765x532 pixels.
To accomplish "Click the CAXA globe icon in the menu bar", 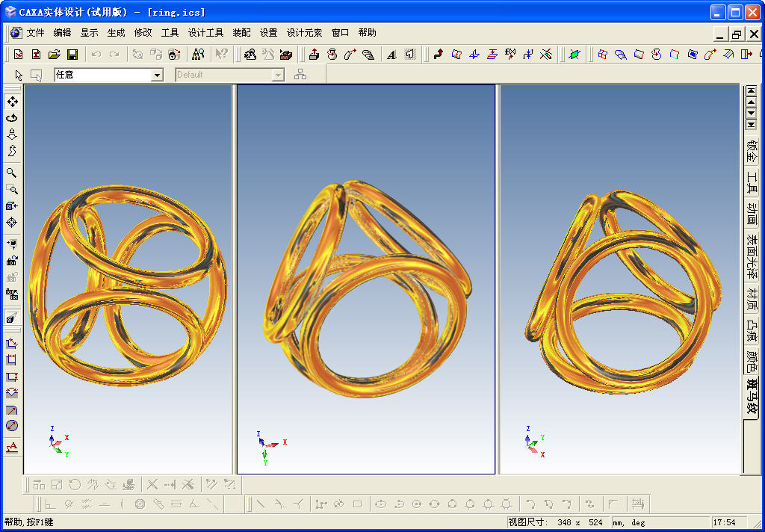I will 16,33.
